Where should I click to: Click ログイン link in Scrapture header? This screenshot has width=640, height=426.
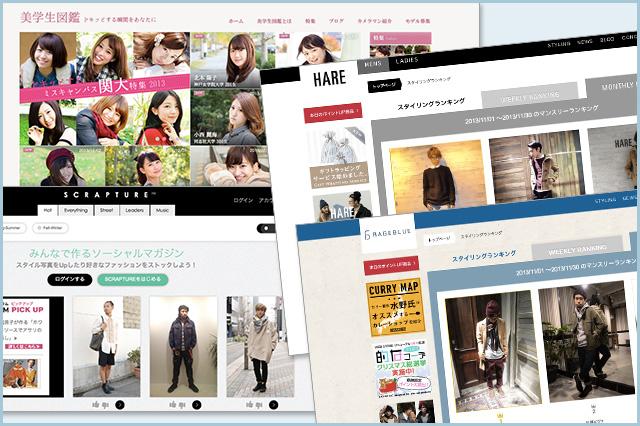[x=243, y=200]
